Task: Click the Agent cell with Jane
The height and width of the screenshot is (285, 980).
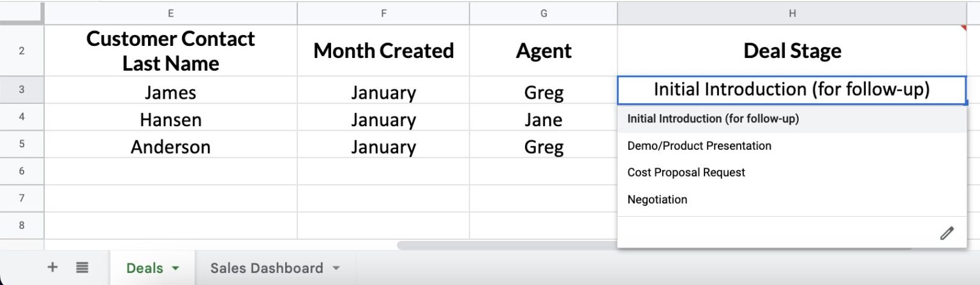Action: click(544, 119)
